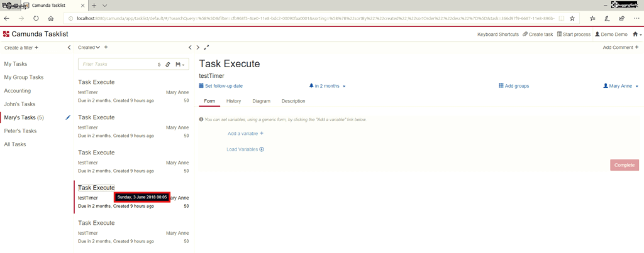Click plus icon beside Create a filter

36,48
